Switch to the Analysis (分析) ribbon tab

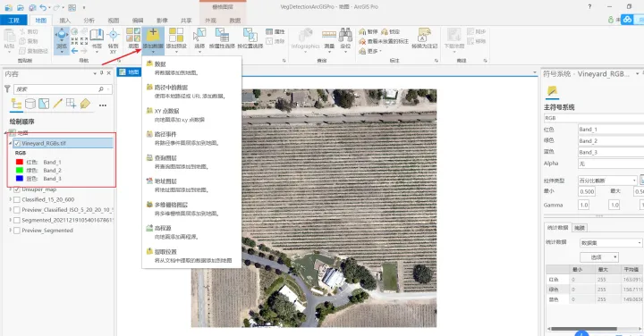tap(89, 20)
